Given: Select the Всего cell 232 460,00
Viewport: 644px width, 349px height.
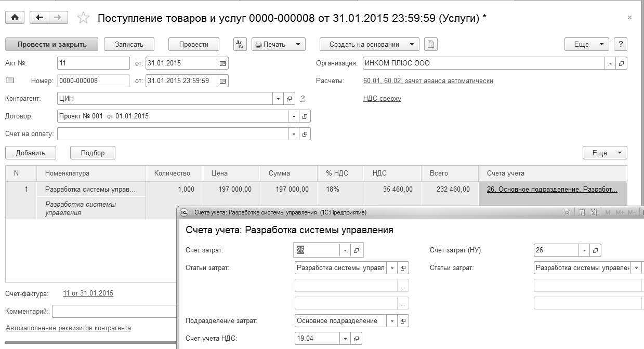Looking at the screenshot, I should pos(450,190).
